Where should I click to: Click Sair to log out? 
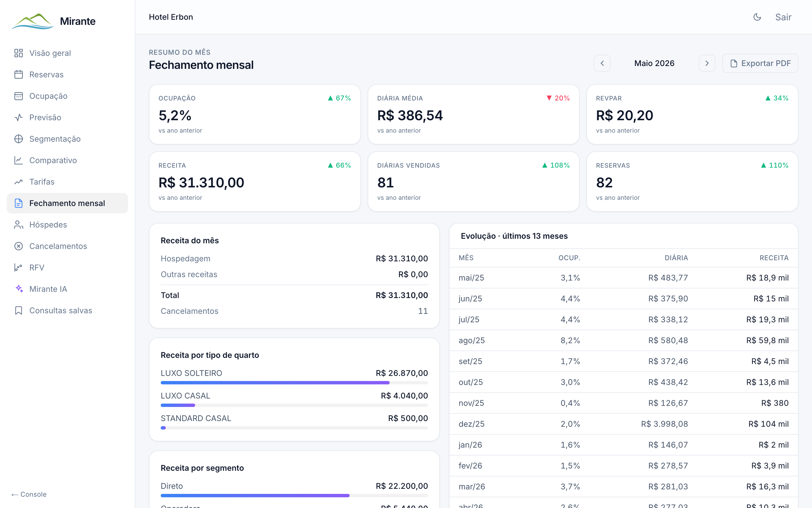click(x=783, y=17)
